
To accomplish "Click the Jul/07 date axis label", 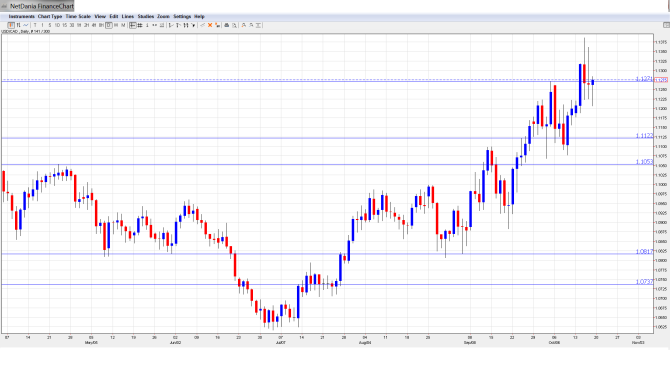I will tap(280, 343).
